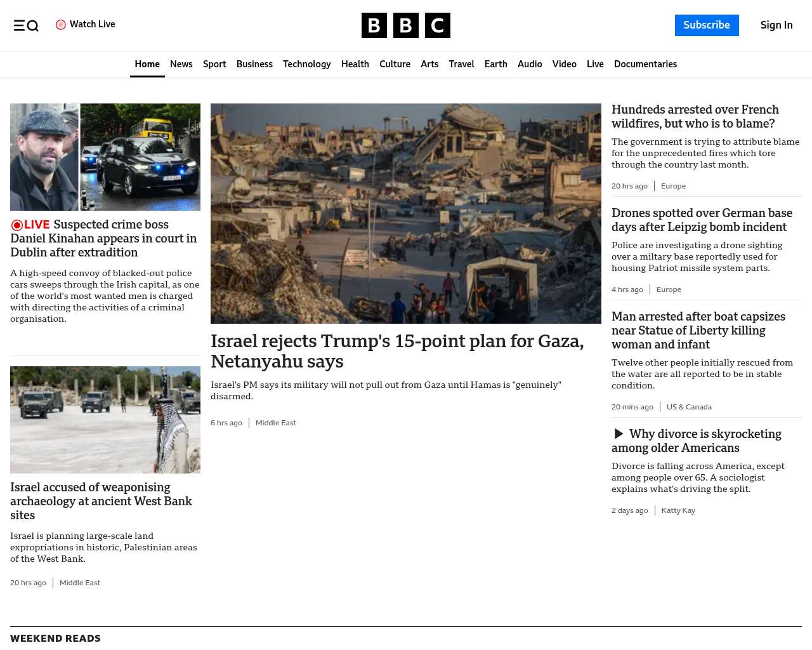Image resolution: width=812 pixels, height=650 pixels.
Task: Open Drones spotted over German base article
Action: coord(702,220)
